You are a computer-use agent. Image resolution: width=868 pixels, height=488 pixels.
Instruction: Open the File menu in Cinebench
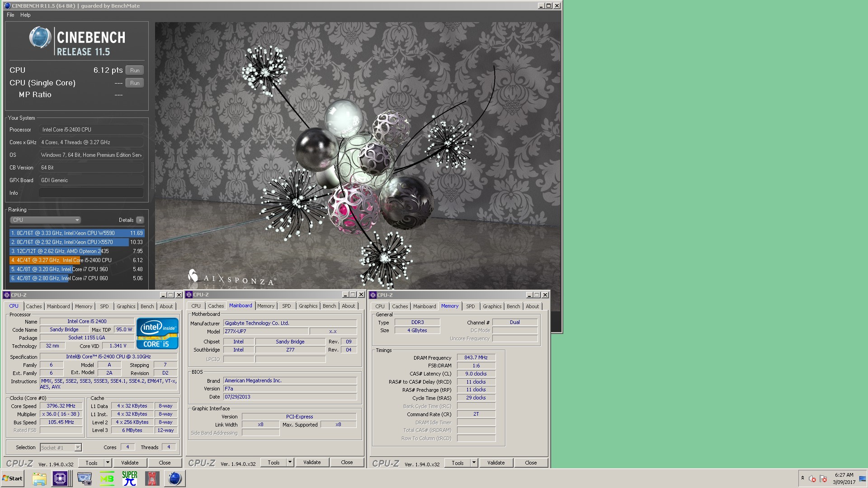(10, 15)
